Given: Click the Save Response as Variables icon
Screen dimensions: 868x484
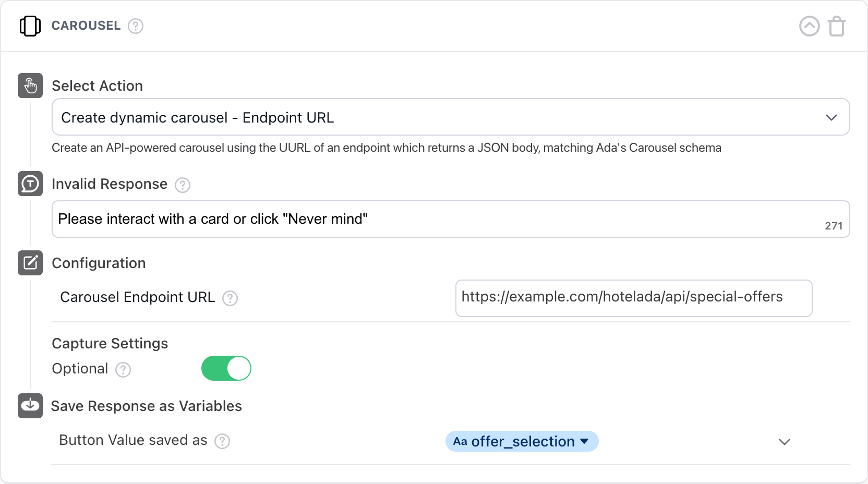Looking at the screenshot, I should 30,406.
